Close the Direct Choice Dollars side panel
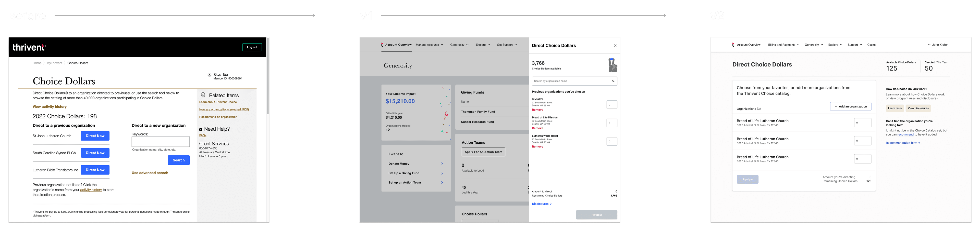980x231 pixels. click(x=615, y=46)
